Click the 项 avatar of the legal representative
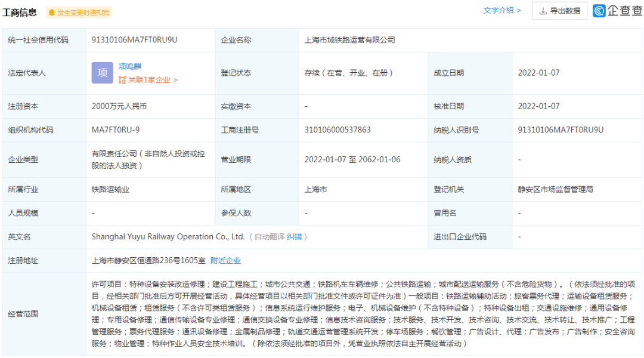 click(103, 73)
